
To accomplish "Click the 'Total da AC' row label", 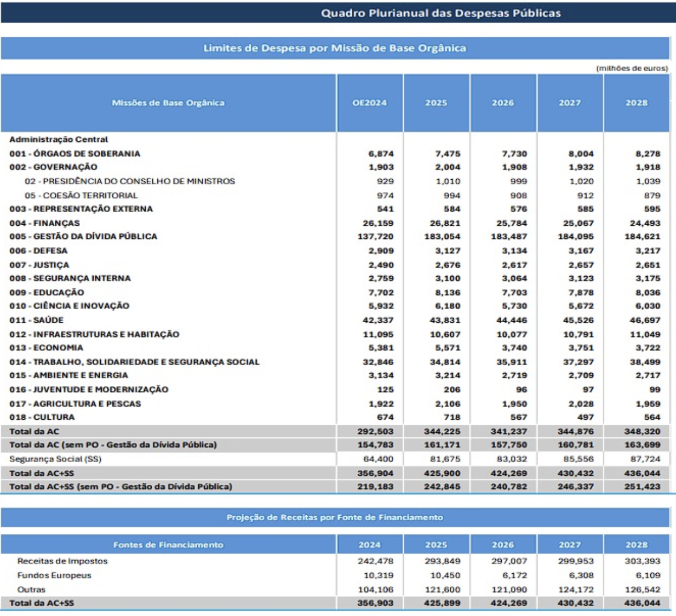I will [34, 431].
